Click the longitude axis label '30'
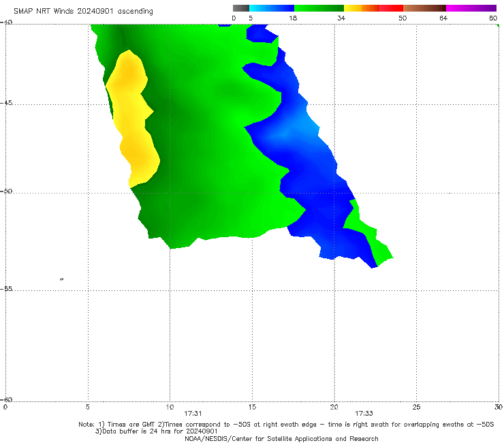 tap(498, 407)
